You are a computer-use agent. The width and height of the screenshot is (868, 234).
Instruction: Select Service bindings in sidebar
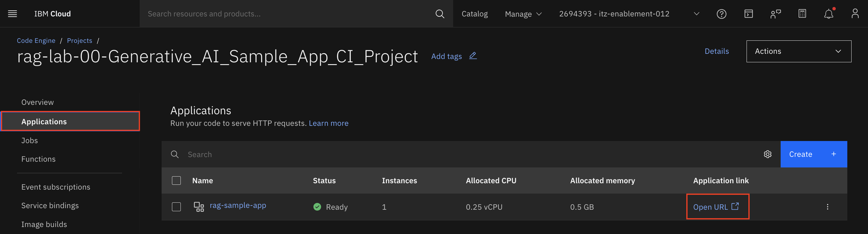click(50, 205)
